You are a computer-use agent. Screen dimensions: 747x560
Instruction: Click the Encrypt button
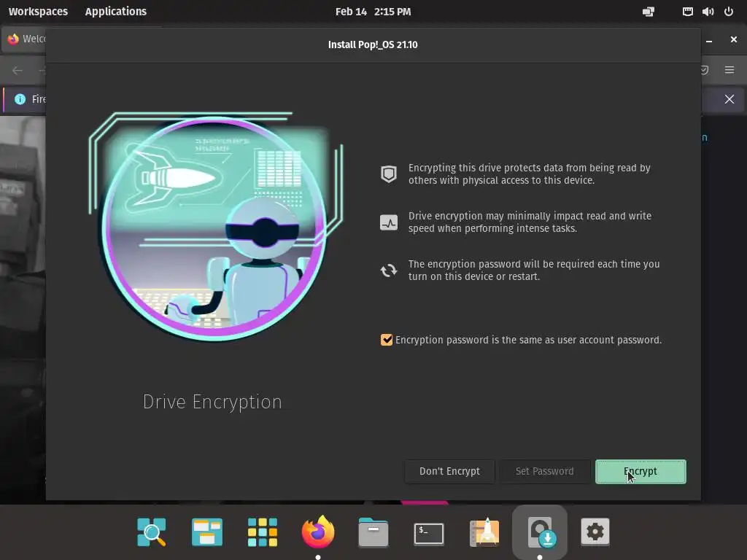(x=640, y=472)
